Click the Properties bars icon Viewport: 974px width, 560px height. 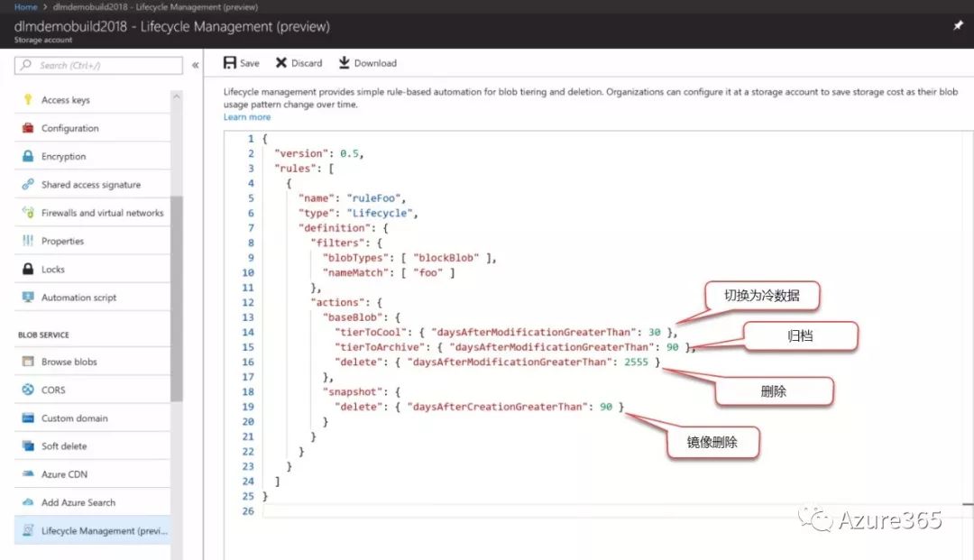pyautogui.click(x=27, y=241)
